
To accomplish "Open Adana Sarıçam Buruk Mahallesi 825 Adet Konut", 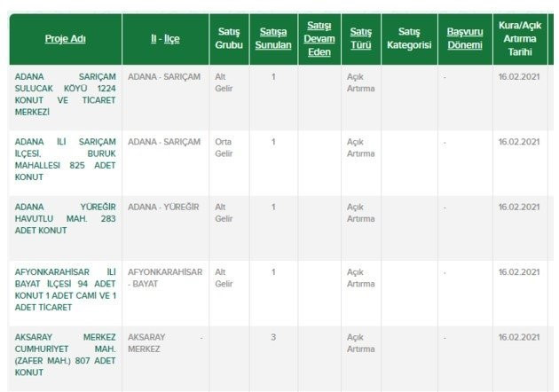I will point(66,160).
